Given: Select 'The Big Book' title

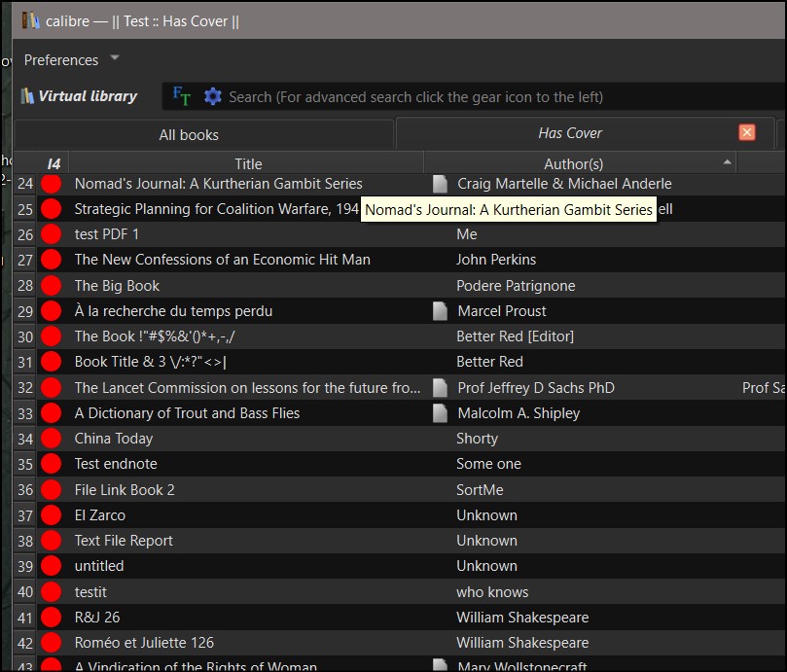Looking at the screenshot, I should pos(117,285).
